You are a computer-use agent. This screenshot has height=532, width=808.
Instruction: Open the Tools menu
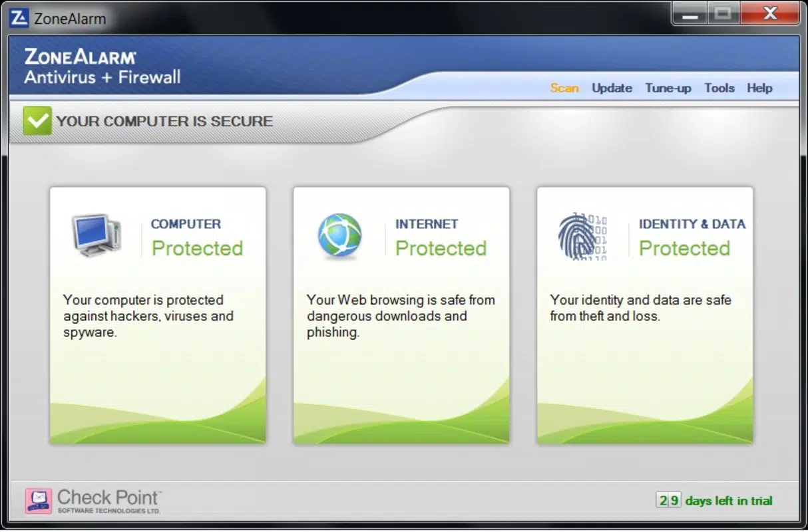(719, 88)
